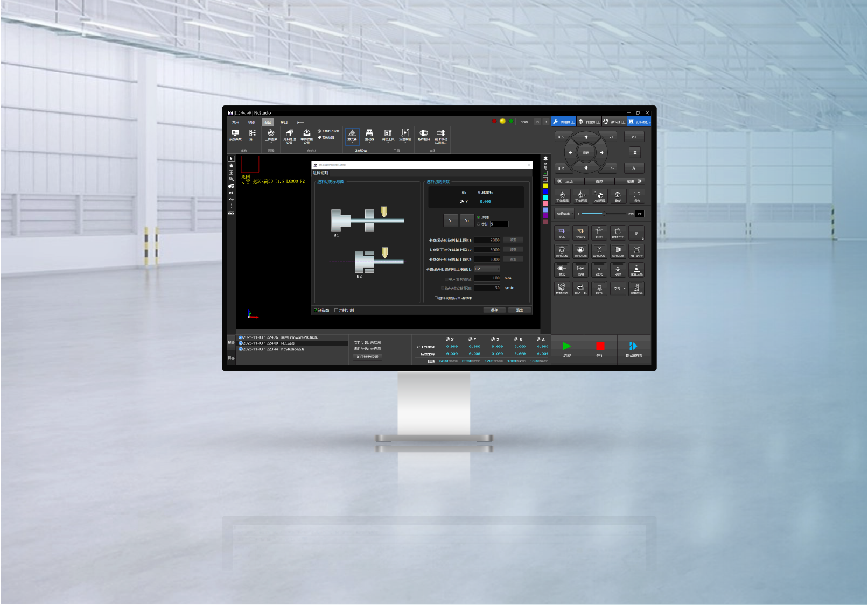Expand the 空气 gas type dropdown

(619, 289)
